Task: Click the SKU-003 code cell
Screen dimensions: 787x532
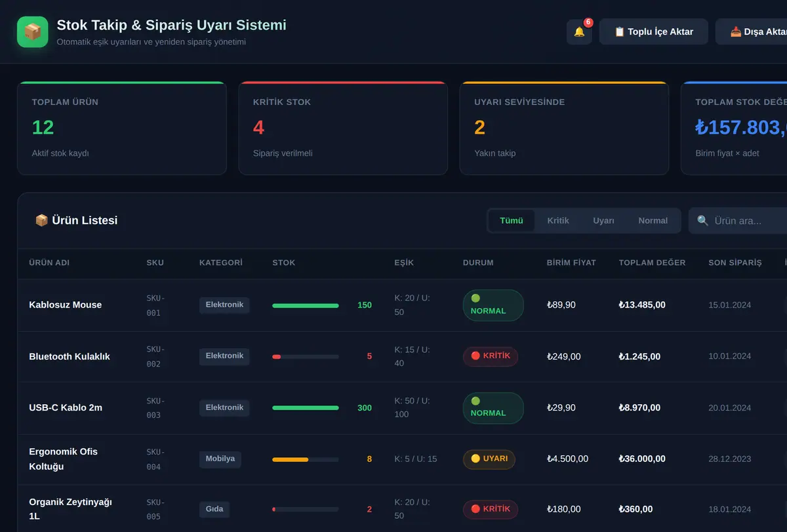Action: click(x=156, y=408)
